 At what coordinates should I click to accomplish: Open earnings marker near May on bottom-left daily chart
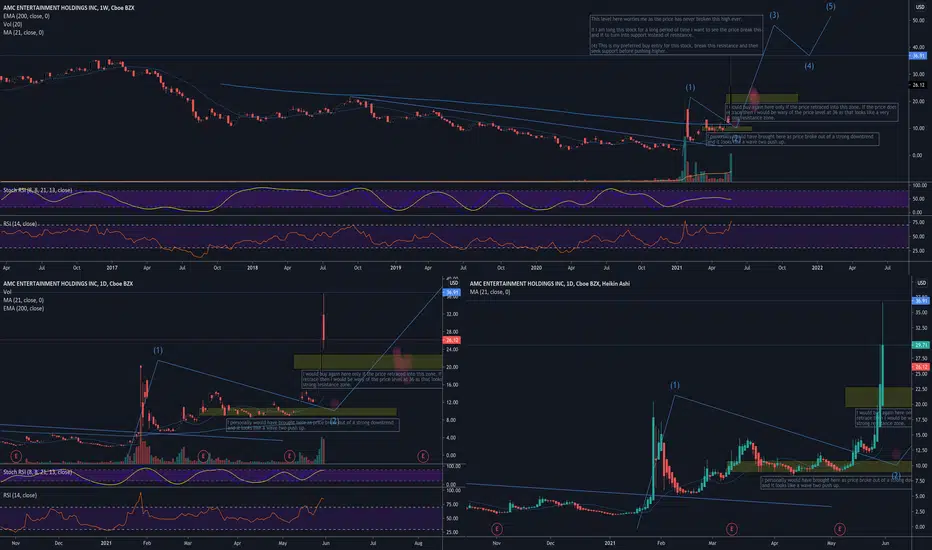289,457
